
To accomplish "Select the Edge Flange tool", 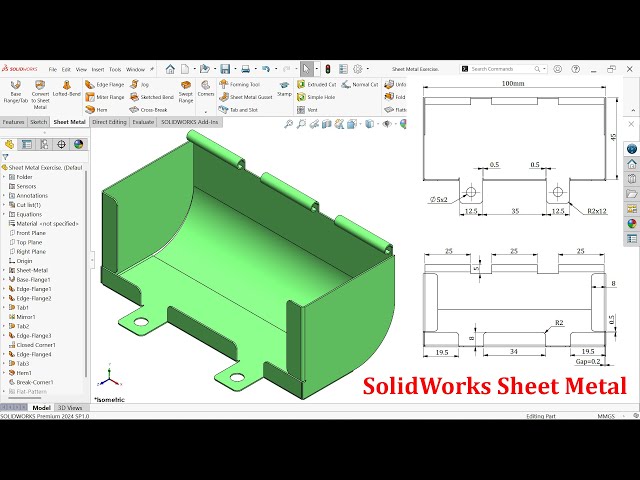I will pos(104,84).
